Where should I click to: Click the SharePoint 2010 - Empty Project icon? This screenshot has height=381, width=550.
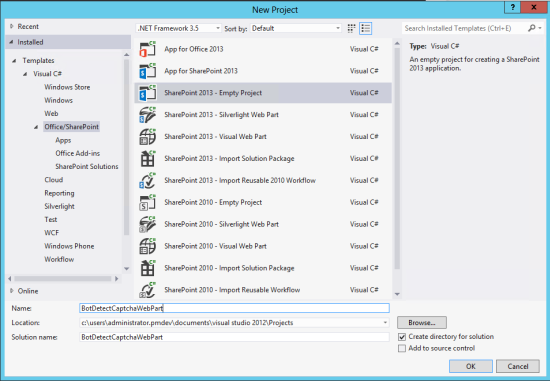tap(147, 202)
